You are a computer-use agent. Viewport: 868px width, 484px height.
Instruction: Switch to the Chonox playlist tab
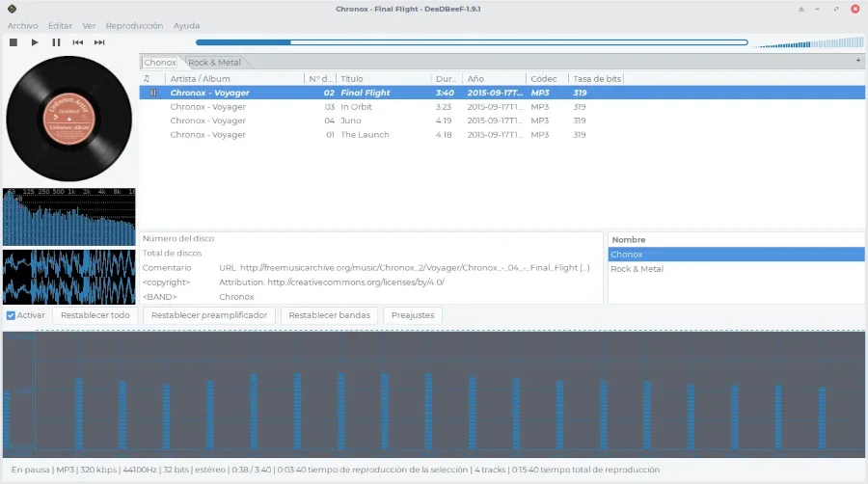coord(160,63)
